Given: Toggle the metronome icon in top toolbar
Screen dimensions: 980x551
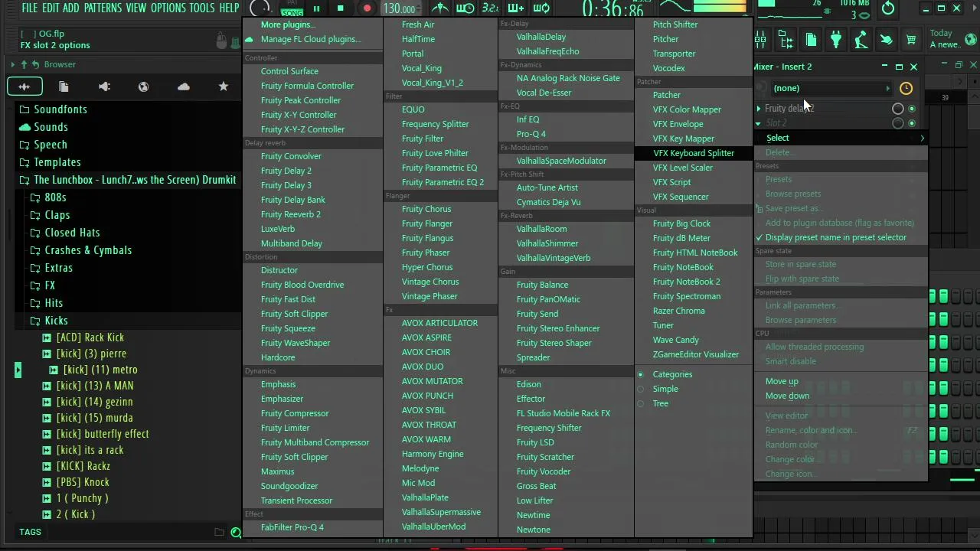Looking at the screenshot, I should [440, 8].
